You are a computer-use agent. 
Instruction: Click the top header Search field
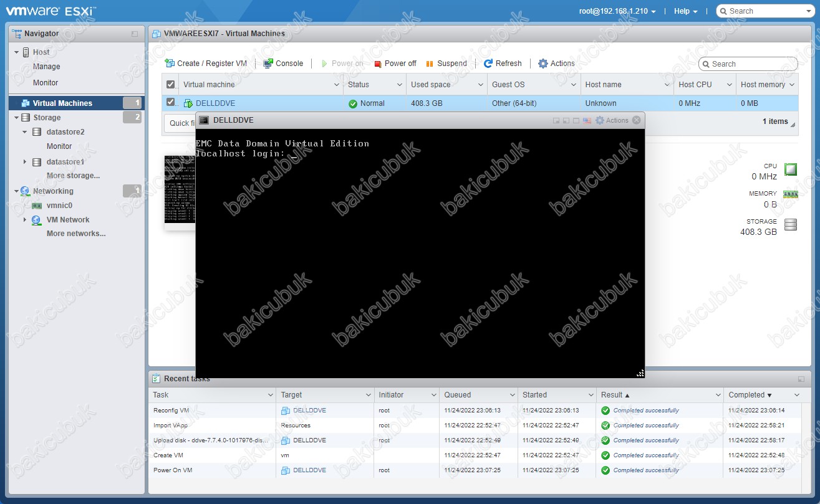[765, 11]
